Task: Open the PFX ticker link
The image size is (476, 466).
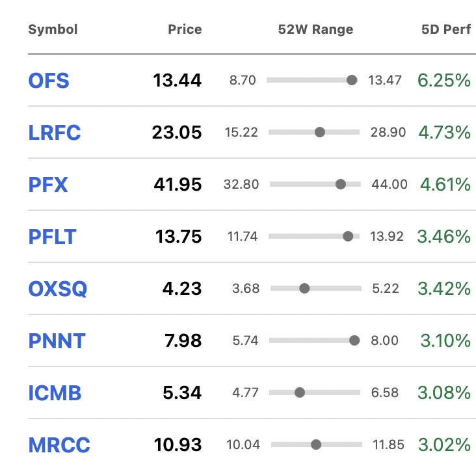Action: click(x=48, y=184)
